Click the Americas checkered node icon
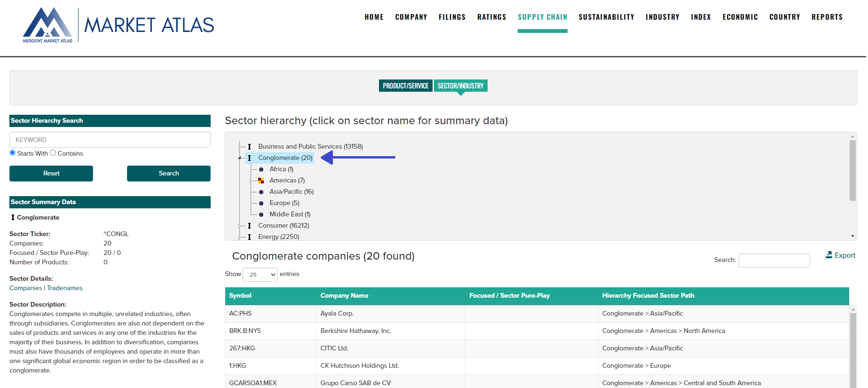Viewport: 868px width, 388px height. [x=261, y=181]
